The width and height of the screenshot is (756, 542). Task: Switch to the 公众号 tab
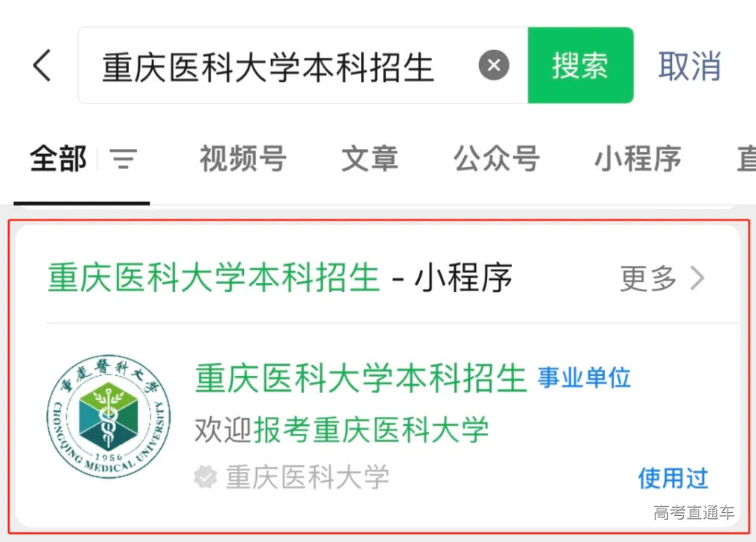(x=496, y=159)
